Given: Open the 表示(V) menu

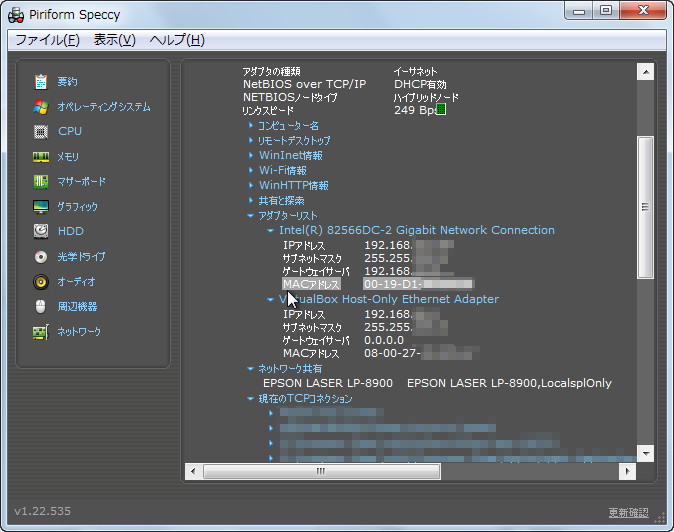Looking at the screenshot, I should pos(114,40).
